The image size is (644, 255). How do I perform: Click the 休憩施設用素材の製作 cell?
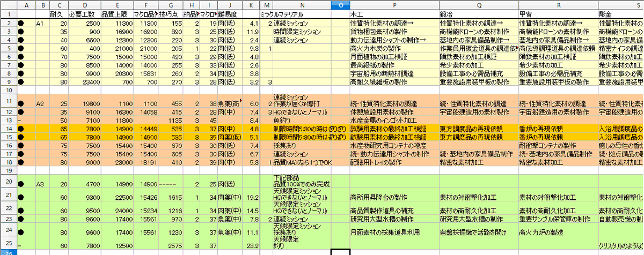pyautogui.click(x=393, y=112)
